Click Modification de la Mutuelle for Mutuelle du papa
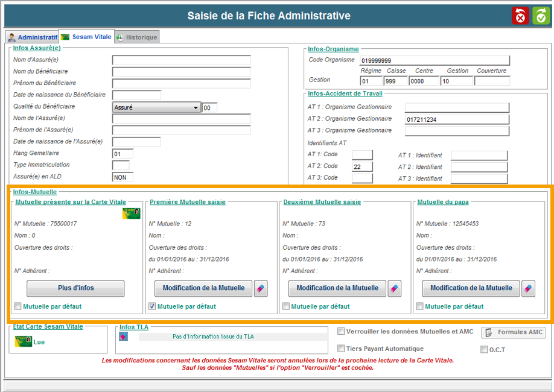Screen dimensions: 554x392 (x=471, y=288)
